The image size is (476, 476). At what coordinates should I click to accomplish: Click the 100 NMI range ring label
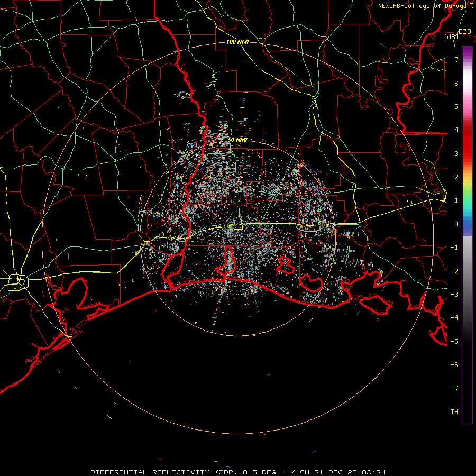pos(237,42)
